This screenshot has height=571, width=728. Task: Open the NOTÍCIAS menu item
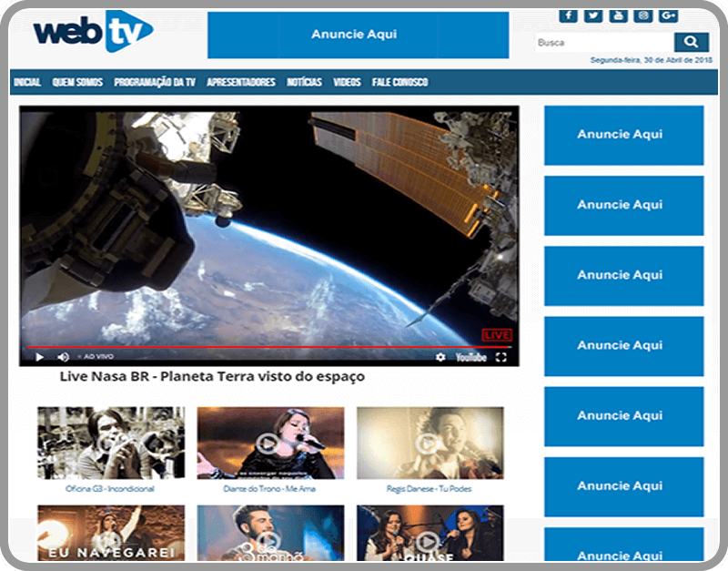[x=304, y=82]
